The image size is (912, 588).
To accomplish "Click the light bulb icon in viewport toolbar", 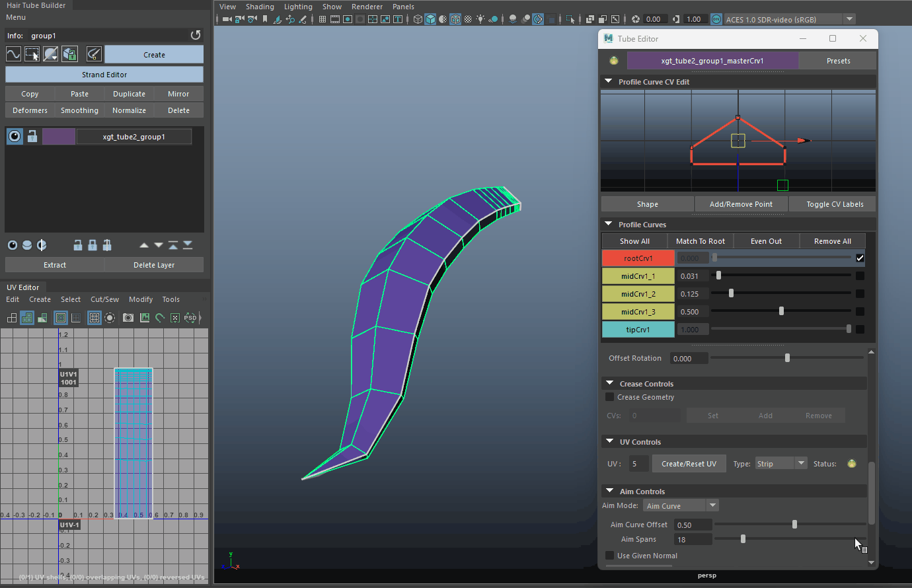I will tap(480, 19).
